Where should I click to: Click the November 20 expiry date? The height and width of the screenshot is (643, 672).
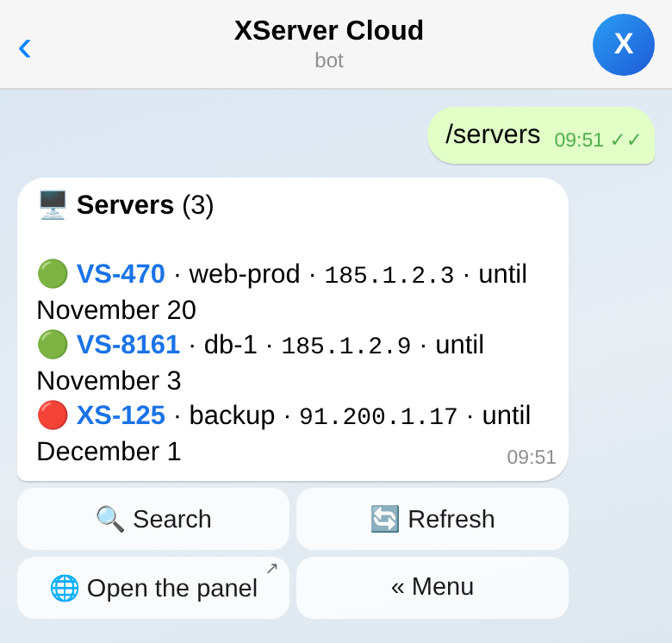click(x=116, y=310)
